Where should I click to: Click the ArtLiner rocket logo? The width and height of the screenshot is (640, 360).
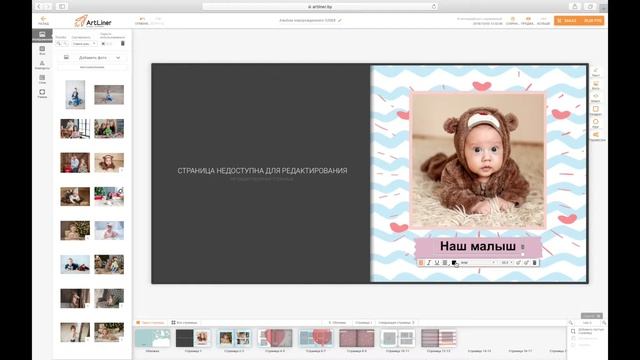[x=93, y=21]
